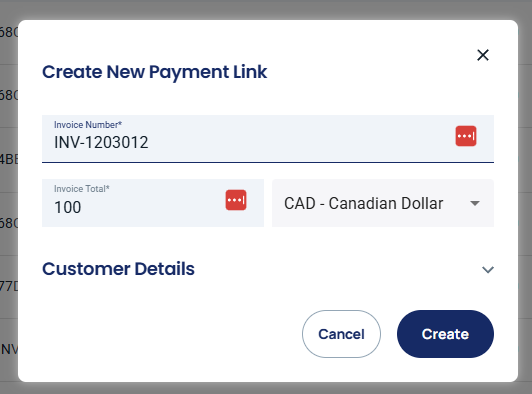Click the currency dropdown arrow

point(475,203)
